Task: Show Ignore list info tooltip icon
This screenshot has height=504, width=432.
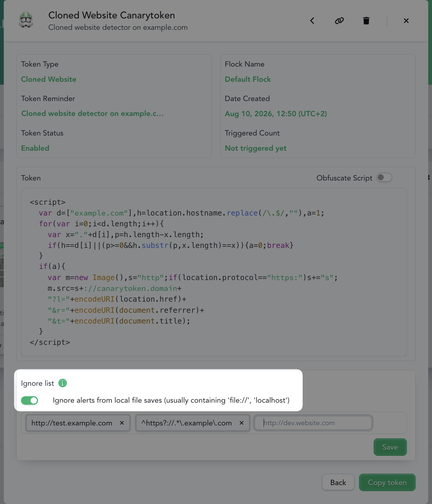Action: click(x=62, y=383)
